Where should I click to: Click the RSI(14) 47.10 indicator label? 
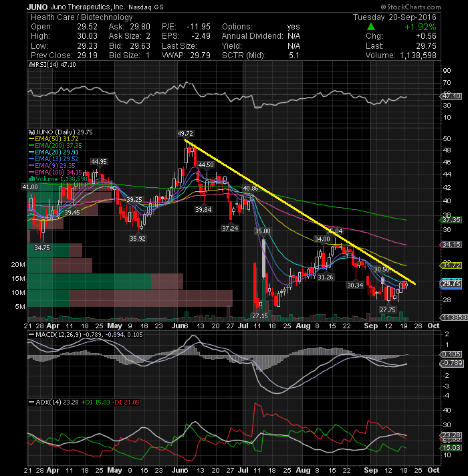(55, 65)
